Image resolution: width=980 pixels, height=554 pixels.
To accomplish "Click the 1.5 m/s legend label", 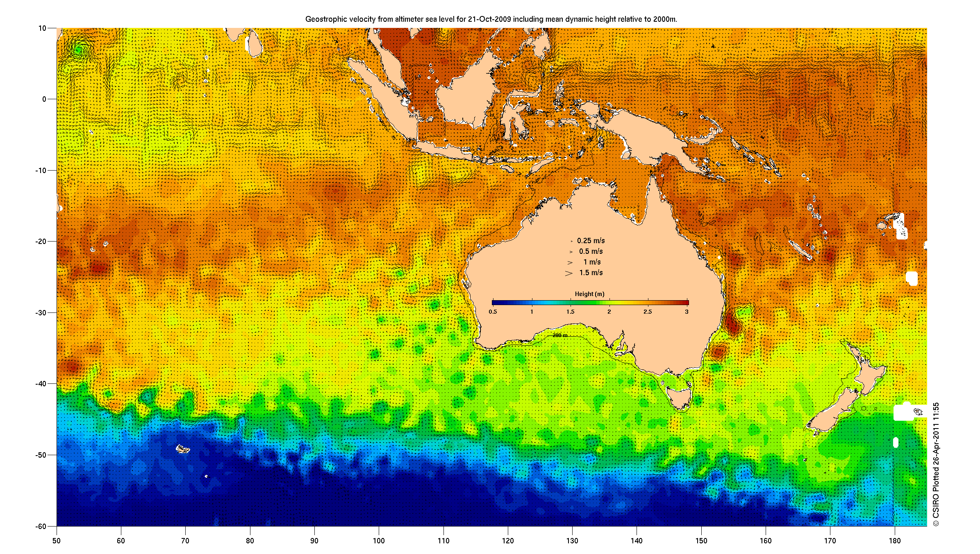I will [x=591, y=273].
